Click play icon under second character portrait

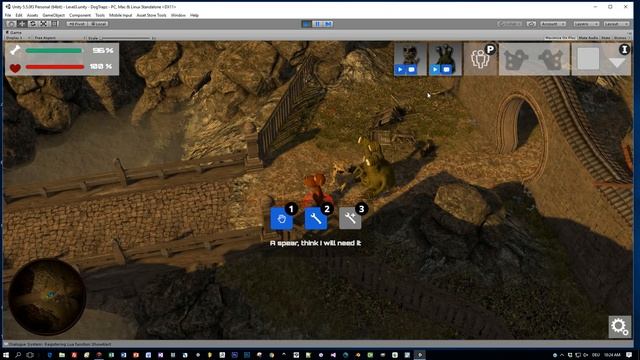[435, 70]
